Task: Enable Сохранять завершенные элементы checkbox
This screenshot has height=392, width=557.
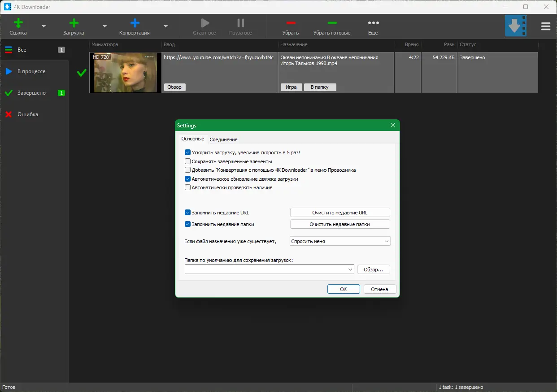Action: coord(188,161)
